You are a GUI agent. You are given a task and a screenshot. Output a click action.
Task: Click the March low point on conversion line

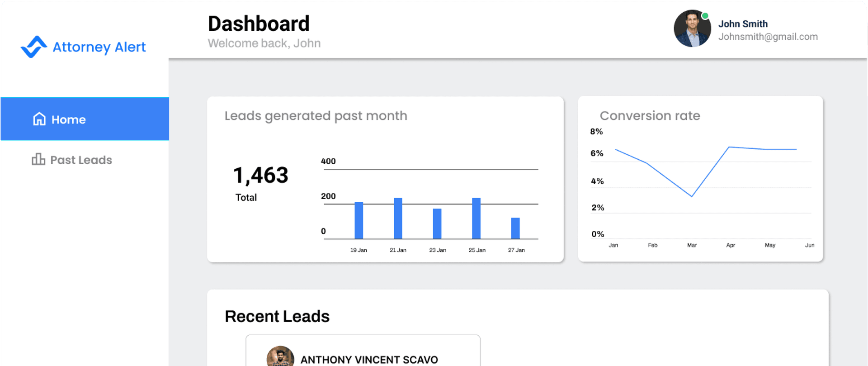(692, 196)
